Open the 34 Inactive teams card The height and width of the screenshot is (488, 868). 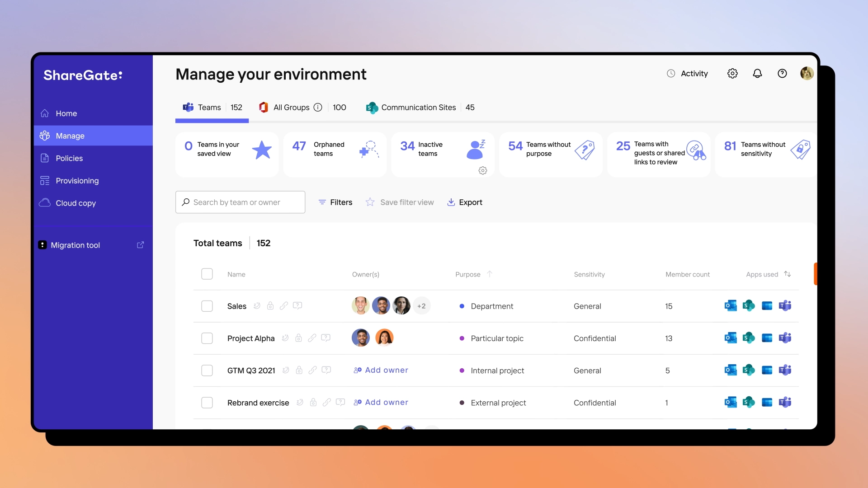[443, 154]
